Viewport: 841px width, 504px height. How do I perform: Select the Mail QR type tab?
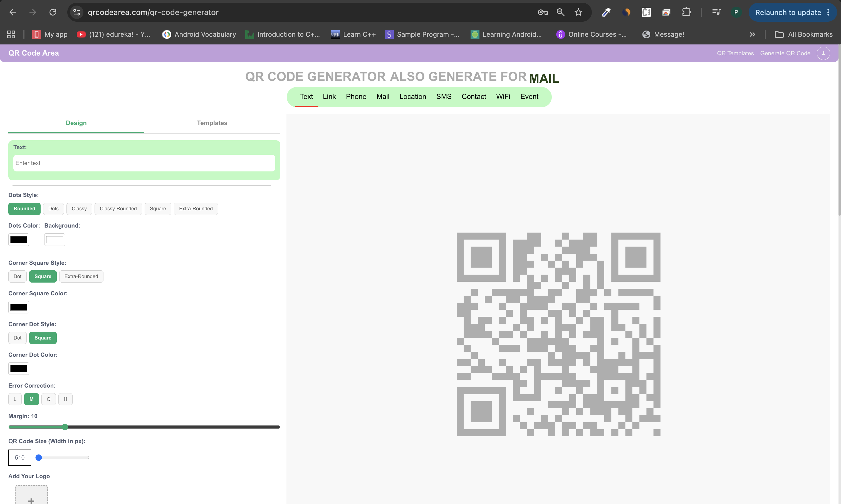[383, 96]
